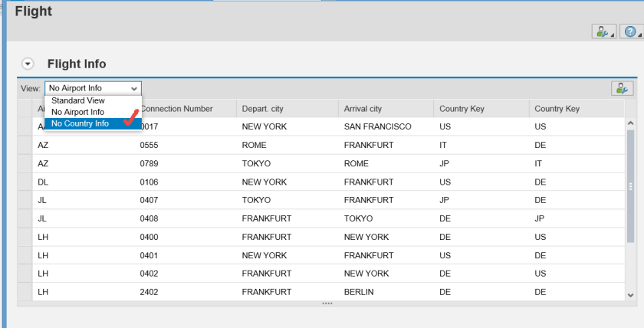Click the help question mark icon

630,31
